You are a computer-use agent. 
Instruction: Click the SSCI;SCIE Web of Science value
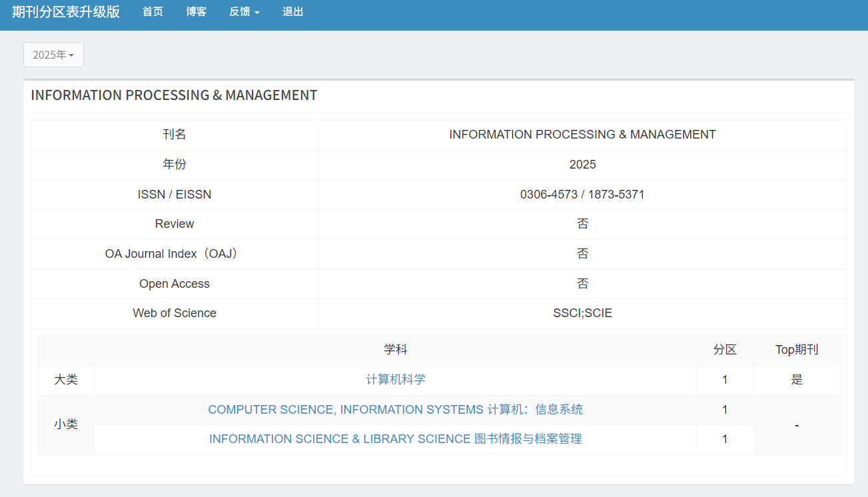[582, 313]
